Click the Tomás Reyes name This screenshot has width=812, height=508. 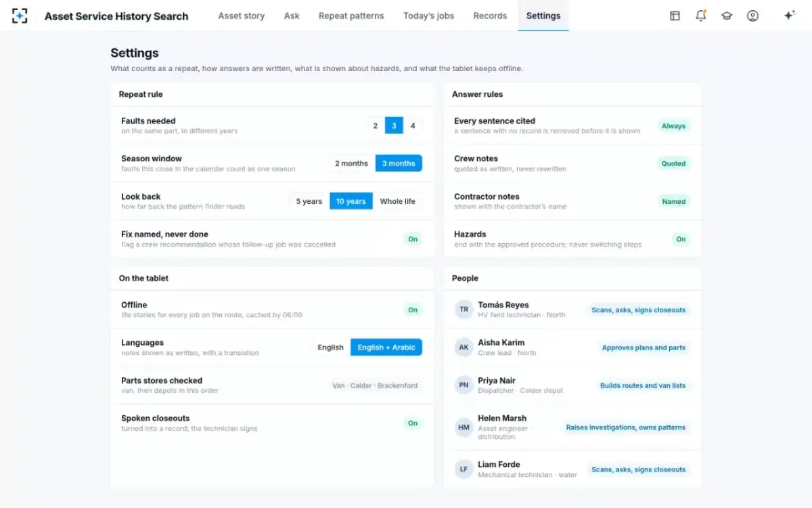point(503,305)
